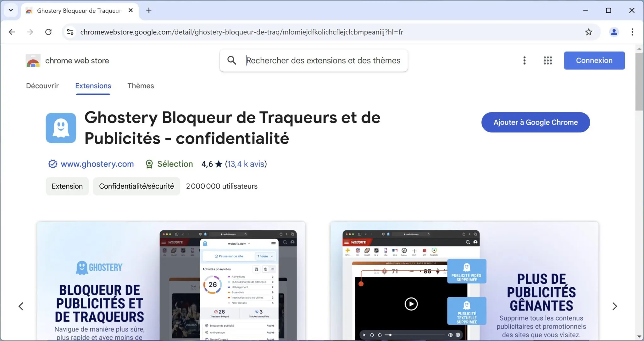
Task: Click the search magnifier icon
Action: pos(232,60)
